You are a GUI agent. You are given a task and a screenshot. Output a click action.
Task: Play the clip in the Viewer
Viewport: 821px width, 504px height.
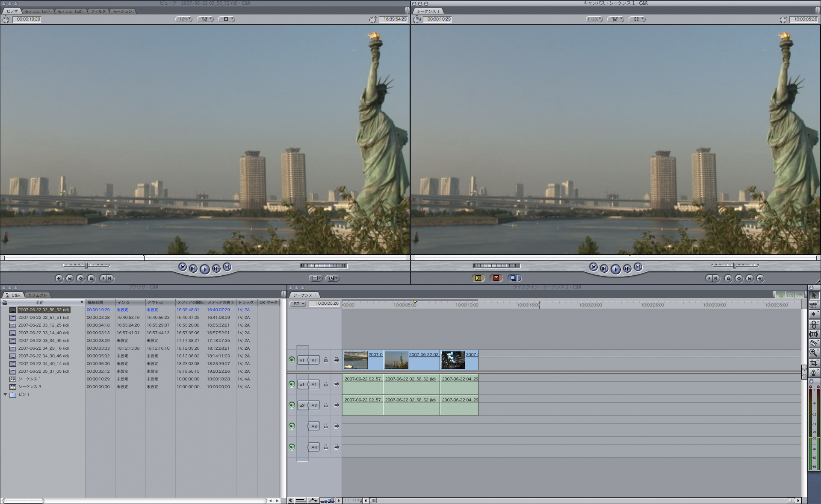tap(205, 269)
